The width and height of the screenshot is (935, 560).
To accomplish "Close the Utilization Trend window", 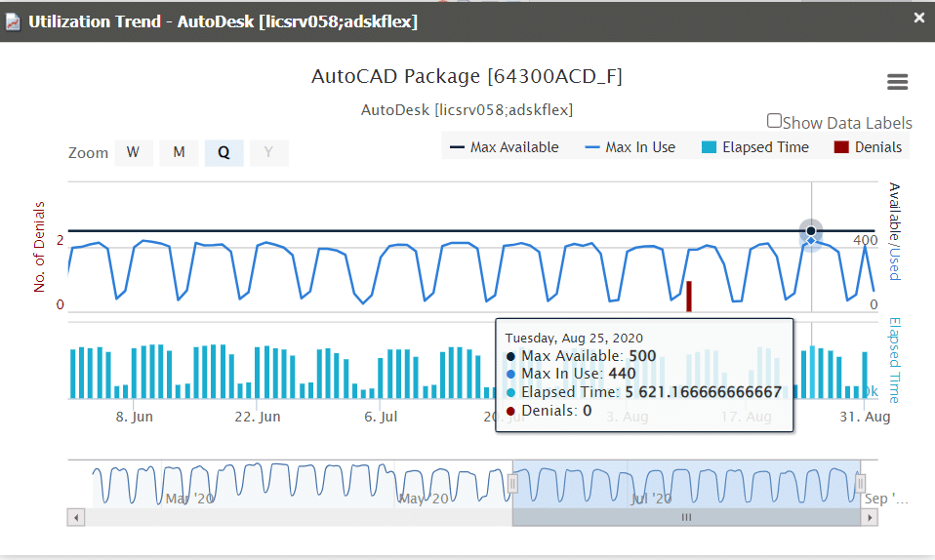I will 919,18.
